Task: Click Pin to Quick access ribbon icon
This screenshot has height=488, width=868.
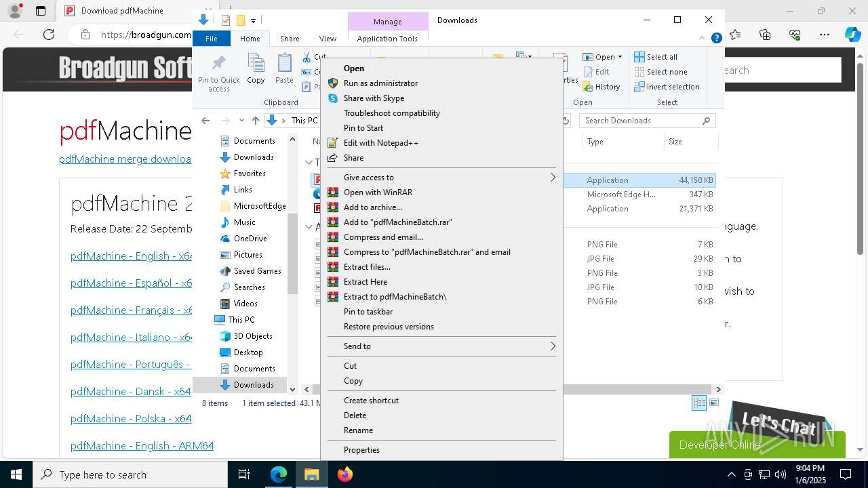Action: pos(218,73)
